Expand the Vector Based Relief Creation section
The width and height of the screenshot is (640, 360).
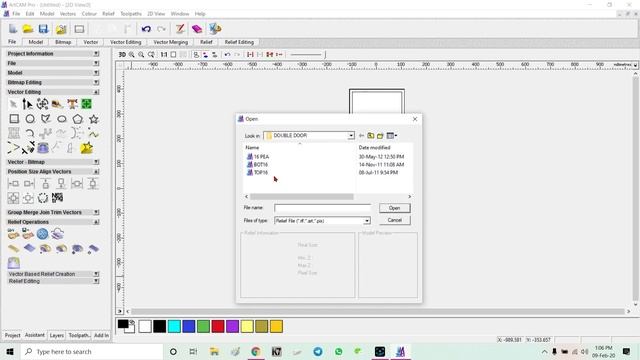(x=96, y=274)
